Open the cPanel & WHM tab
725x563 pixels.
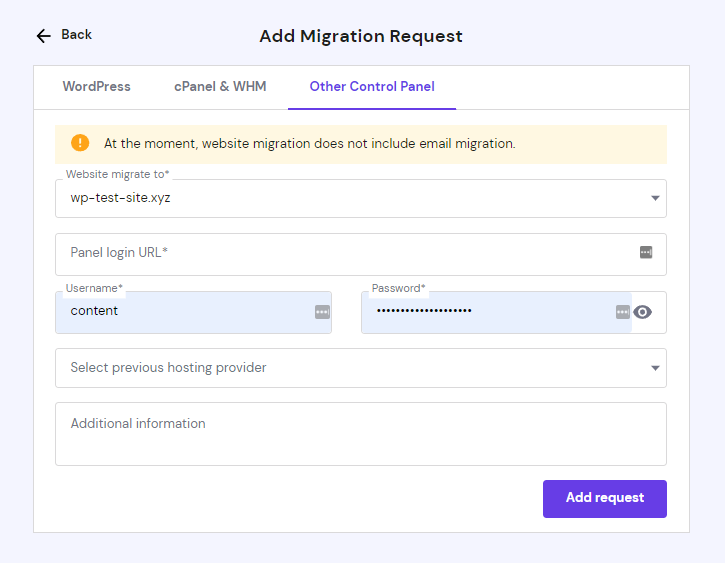(x=220, y=87)
